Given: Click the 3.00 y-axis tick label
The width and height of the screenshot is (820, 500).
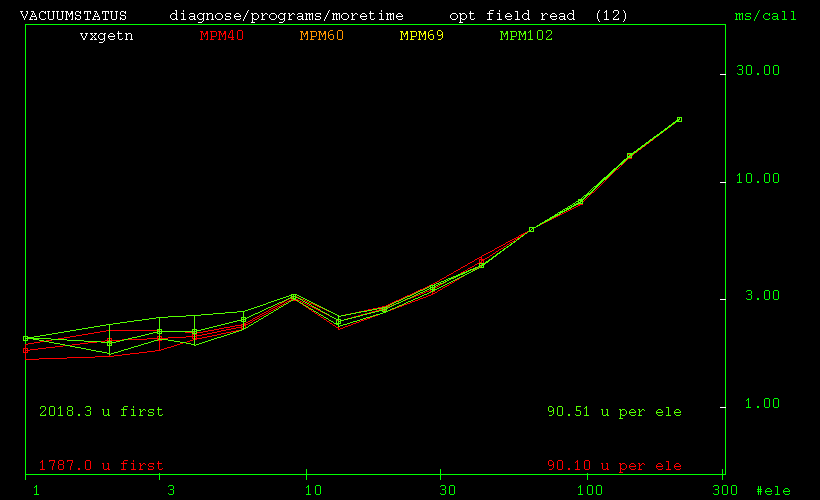Looking at the screenshot, I should pyautogui.click(x=762, y=296).
